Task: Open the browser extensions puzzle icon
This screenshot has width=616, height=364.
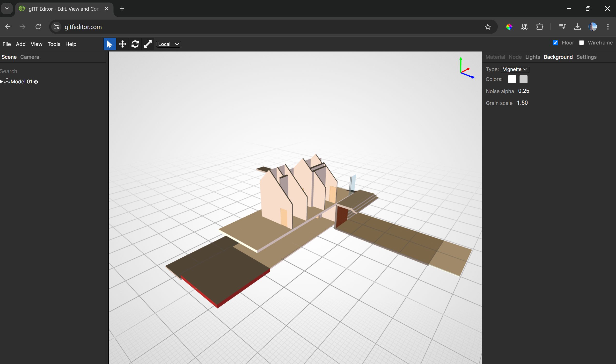Action: point(540,27)
